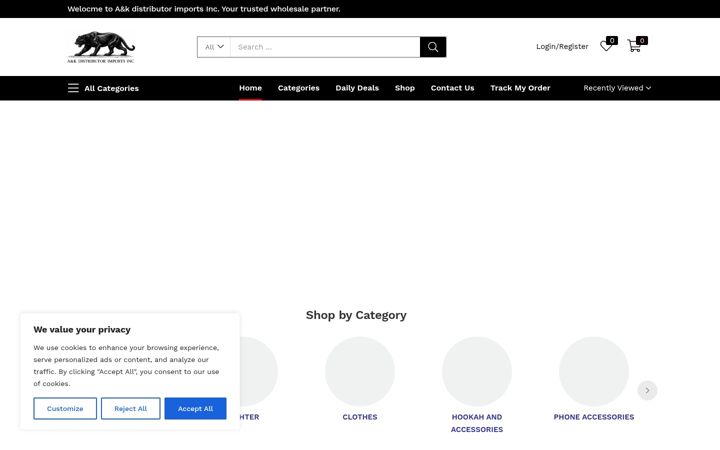Click the Login/Register link
The image size is (720, 450).
pyautogui.click(x=562, y=46)
